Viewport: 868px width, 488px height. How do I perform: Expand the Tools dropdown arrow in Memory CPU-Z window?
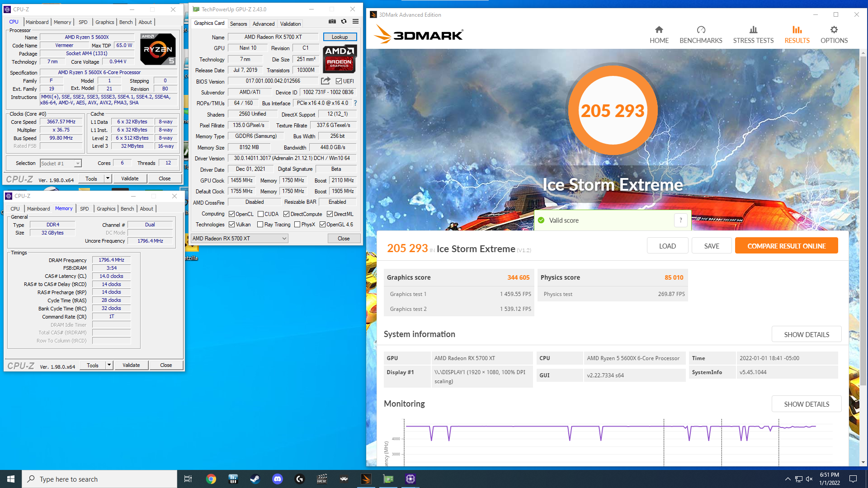109,365
